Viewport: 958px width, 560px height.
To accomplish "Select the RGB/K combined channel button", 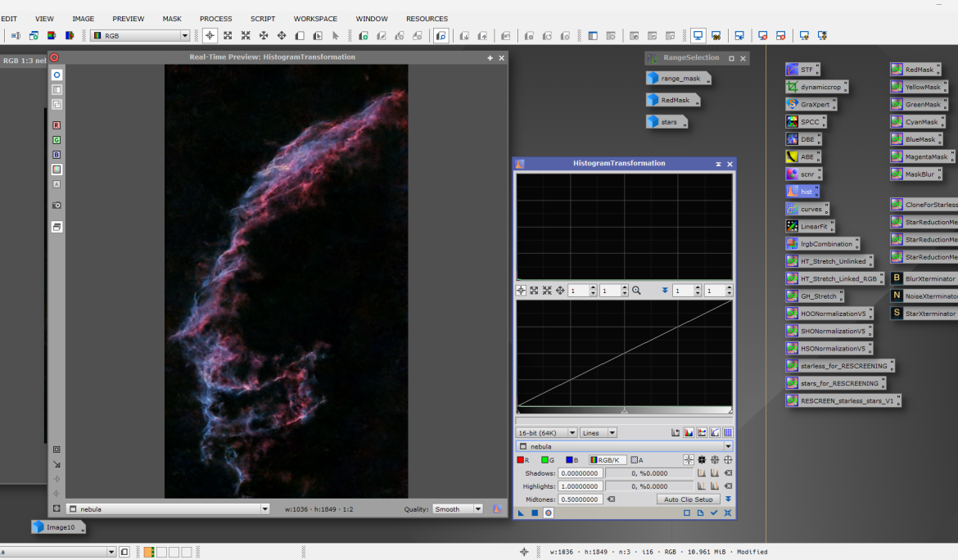I will 608,460.
